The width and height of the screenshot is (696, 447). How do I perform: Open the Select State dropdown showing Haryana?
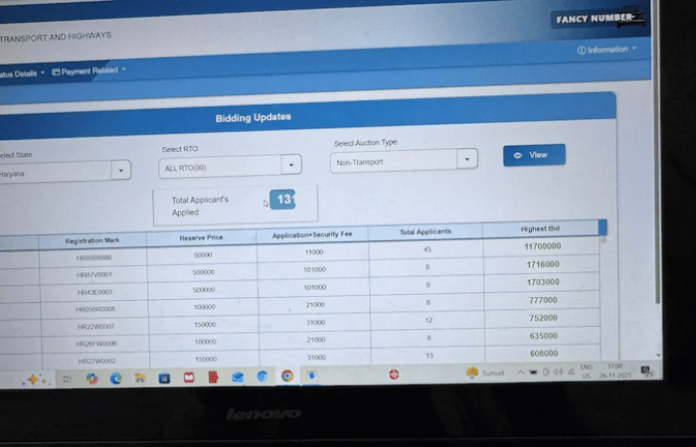click(63, 172)
